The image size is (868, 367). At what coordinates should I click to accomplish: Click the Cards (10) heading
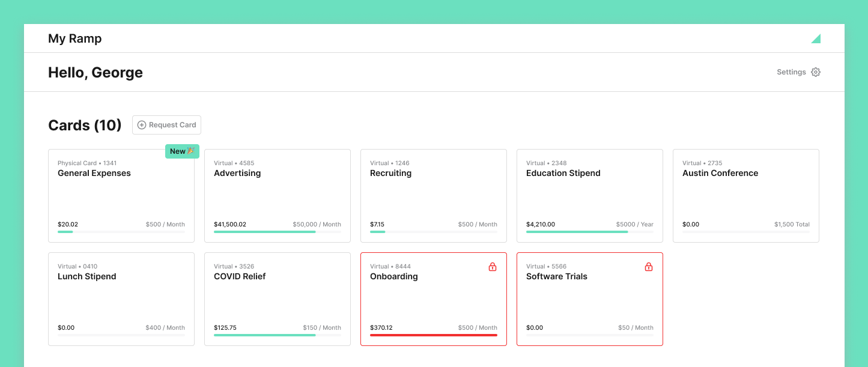(x=85, y=125)
